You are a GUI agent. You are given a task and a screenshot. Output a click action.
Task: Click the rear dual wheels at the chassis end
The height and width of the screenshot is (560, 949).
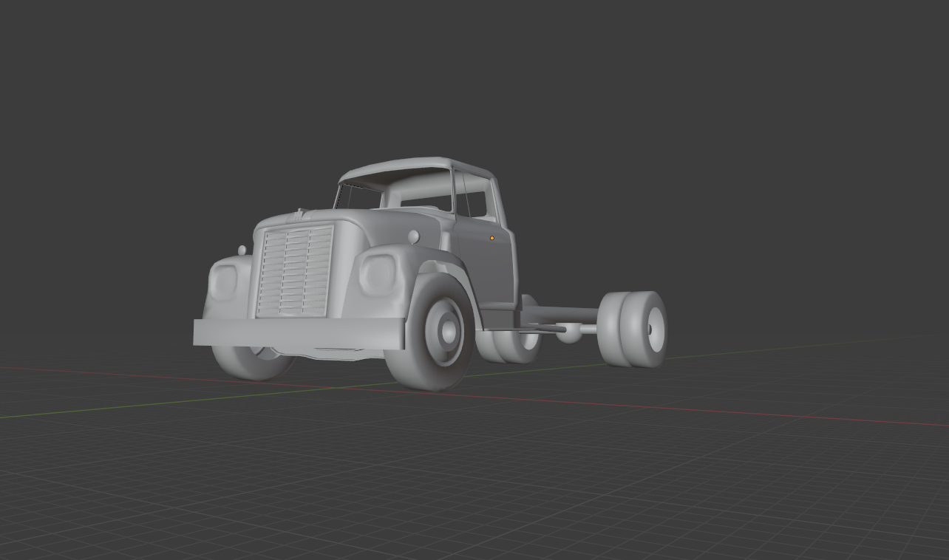click(x=632, y=329)
